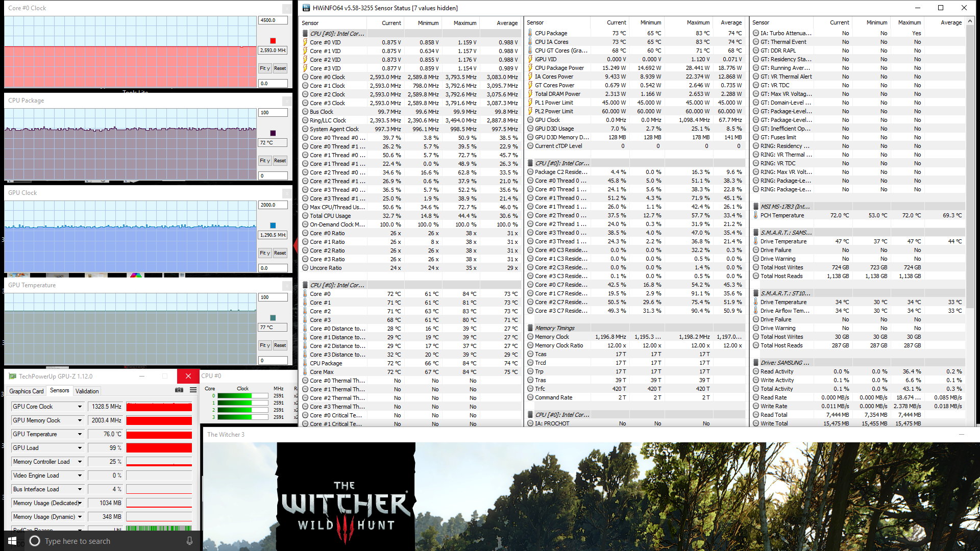The width and height of the screenshot is (980, 551).
Task: Open the GPU Core Clock sensor dropdown
Action: (80, 407)
